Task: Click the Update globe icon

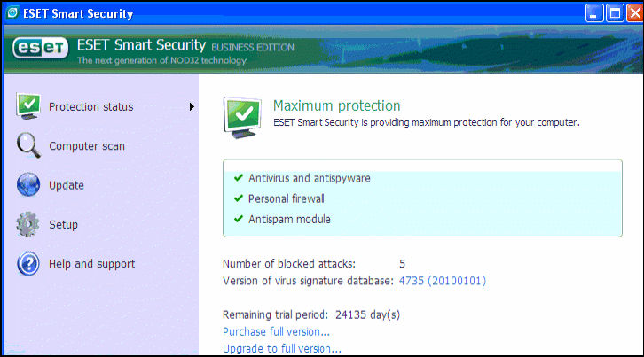Action: click(x=29, y=185)
